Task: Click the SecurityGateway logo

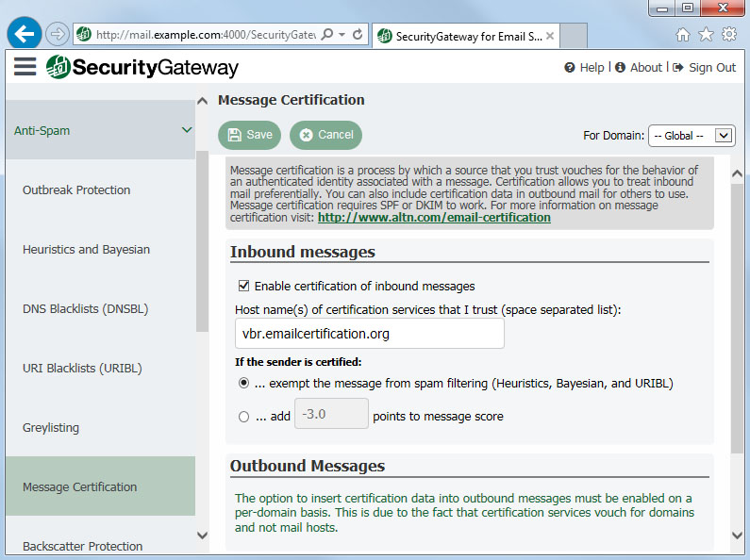Action: pyautogui.click(x=142, y=67)
